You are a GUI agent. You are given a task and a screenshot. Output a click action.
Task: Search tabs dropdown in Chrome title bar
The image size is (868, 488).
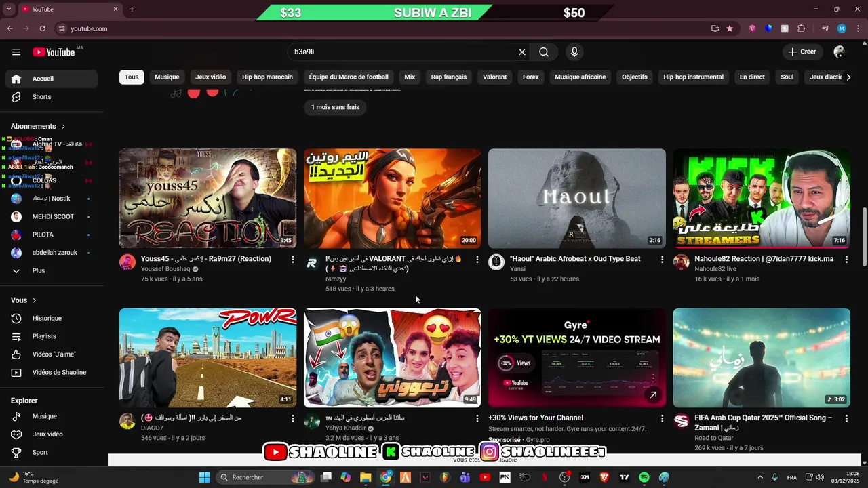(9, 9)
